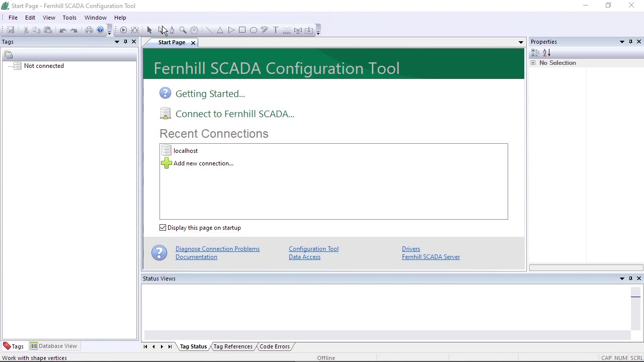Select the Triangle shape tool
Screen dimensions: 644x362
220,30
